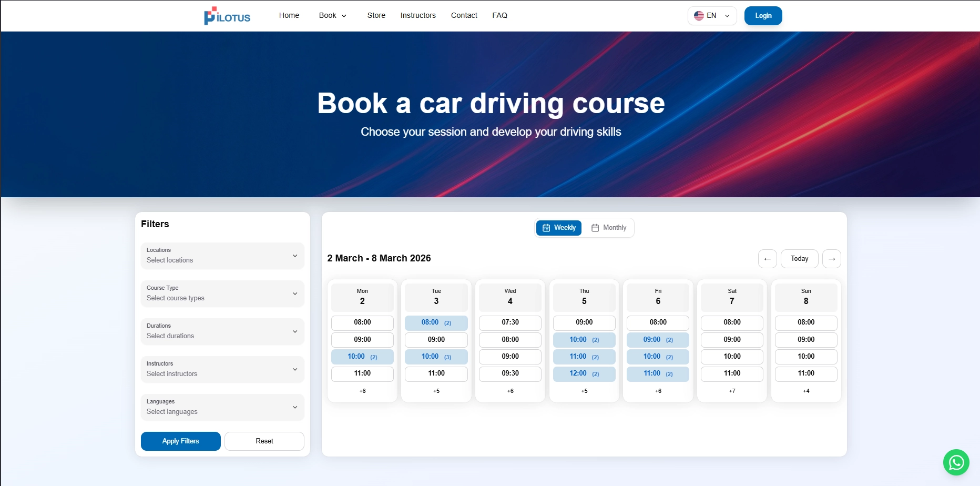Pick Saturday 08:00 time slot
Image resolution: width=980 pixels, height=486 pixels.
tap(732, 322)
